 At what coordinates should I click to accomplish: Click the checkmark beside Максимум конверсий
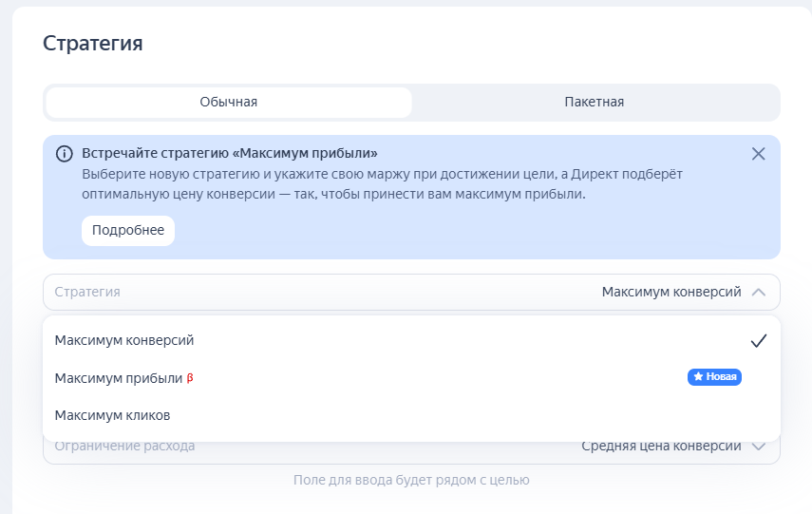pyautogui.click(x=758, y=341)
